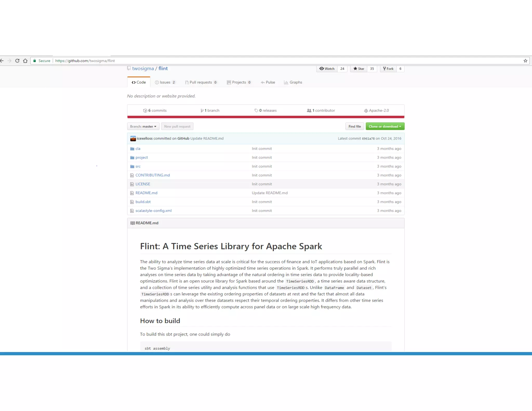Star the flint repository
Screen dimensions: 532x411
[x=359, y=69]
